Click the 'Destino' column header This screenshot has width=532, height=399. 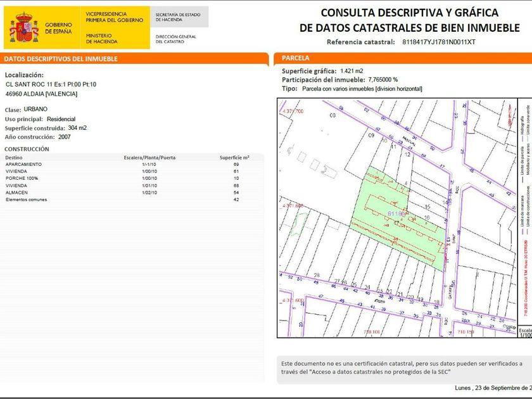coord(14,158)
